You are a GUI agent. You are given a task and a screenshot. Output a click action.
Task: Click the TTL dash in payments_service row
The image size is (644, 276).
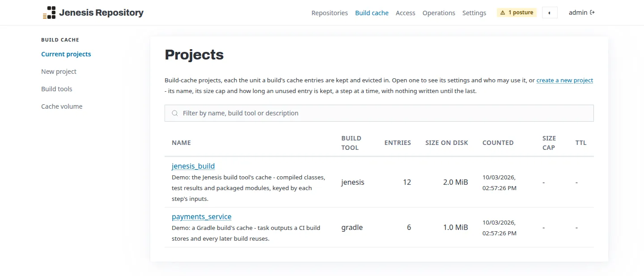(x=577, y=228)
